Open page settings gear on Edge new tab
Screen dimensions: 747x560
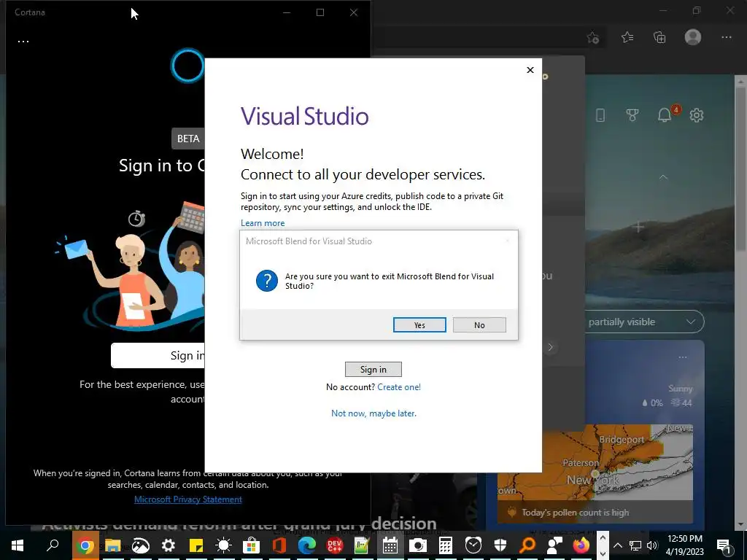697,114
